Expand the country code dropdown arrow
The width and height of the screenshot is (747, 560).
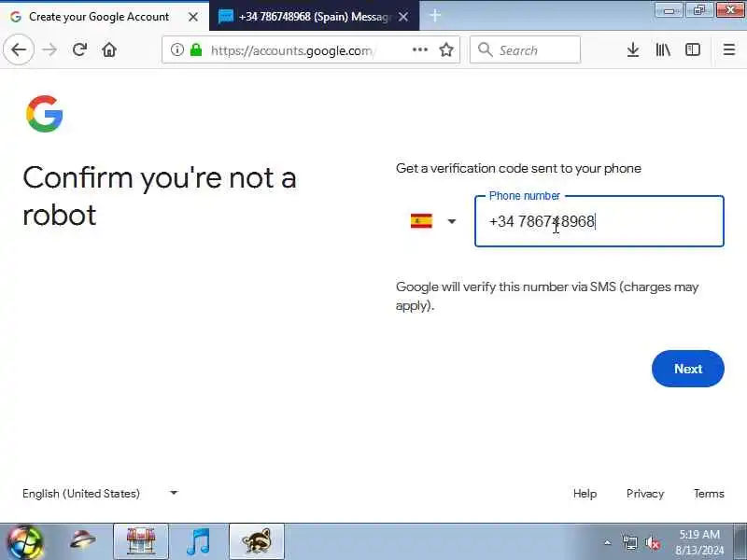pyautogui.click(x=452, y=221)
